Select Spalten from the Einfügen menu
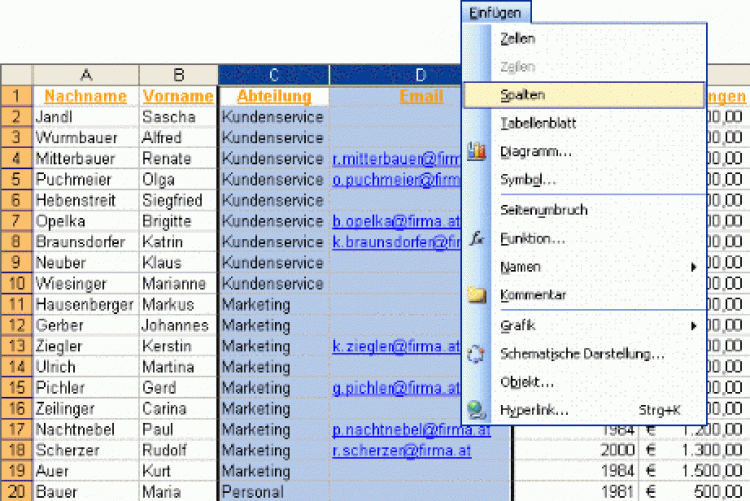Screen dimensions: 750x501 click(517, 94)
